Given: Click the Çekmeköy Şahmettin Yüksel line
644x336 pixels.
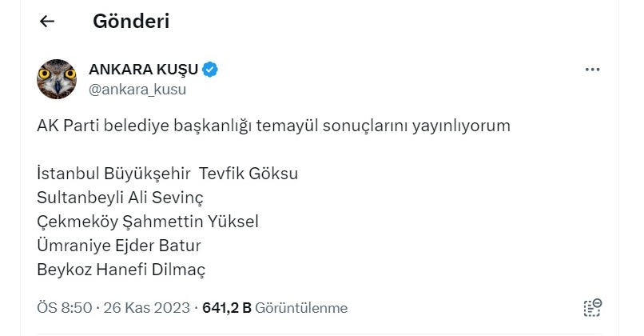Looking at the screenshot, I should point(148,222).
